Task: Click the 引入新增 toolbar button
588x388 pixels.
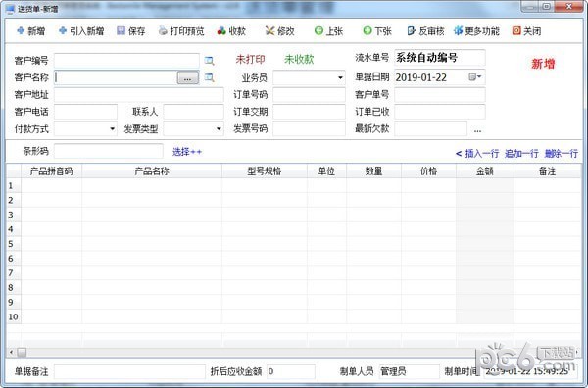Action: (81, 31)
